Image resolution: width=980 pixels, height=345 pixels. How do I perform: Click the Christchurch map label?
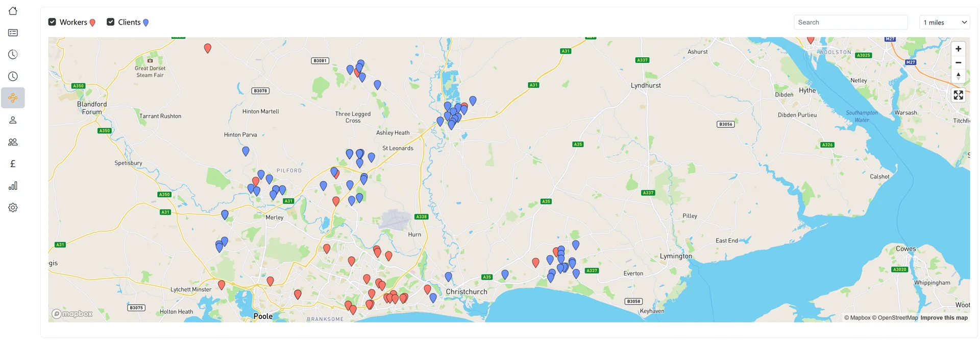[467, 292]
